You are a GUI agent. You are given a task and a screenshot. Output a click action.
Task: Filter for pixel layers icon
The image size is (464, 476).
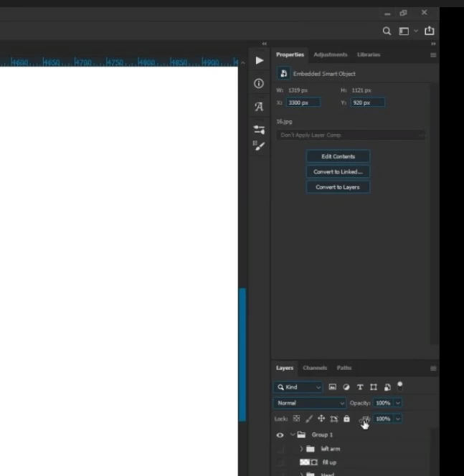[x=333, y=387]
